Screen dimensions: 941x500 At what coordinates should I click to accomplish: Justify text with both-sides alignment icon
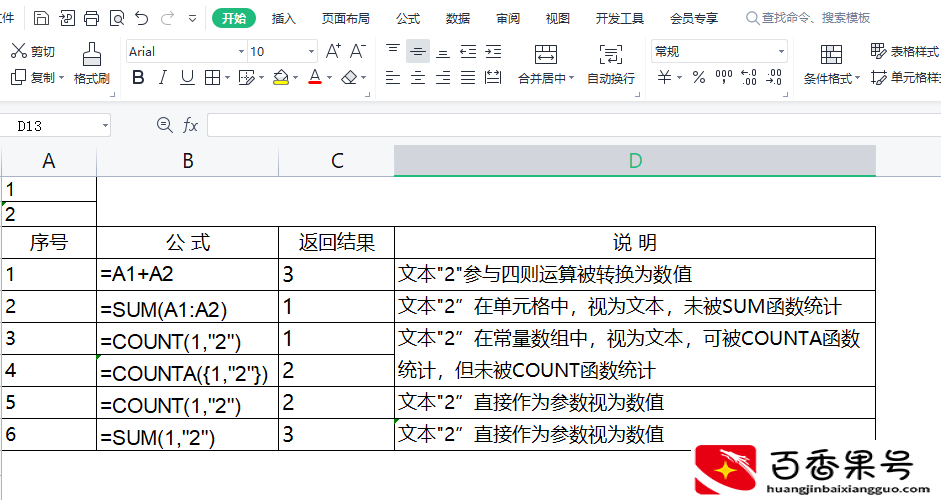pyautogui.click(x=468, y=77)
